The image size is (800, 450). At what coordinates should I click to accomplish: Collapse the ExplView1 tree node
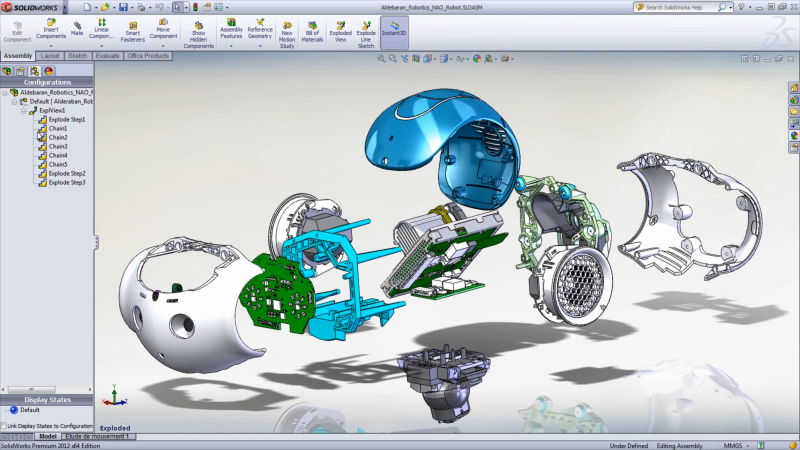coord(22,111)
